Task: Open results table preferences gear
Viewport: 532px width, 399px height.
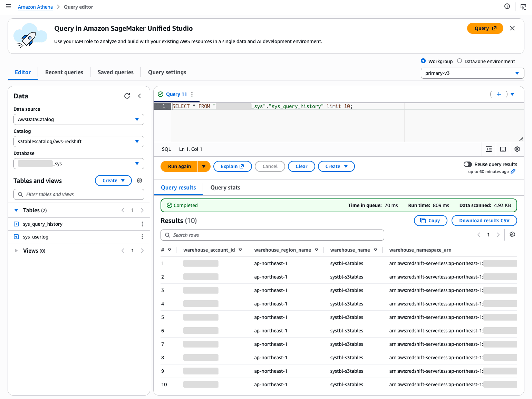Action: (x=512, y=234)
